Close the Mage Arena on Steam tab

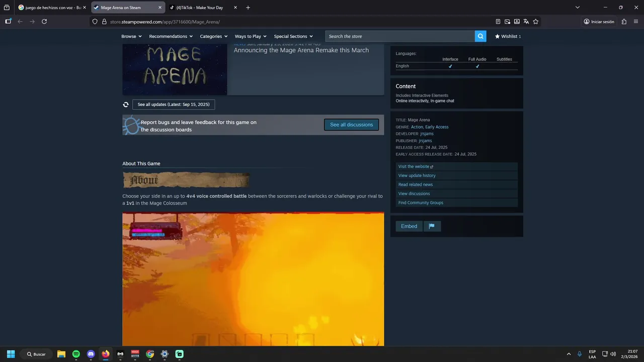click(160, 8)
